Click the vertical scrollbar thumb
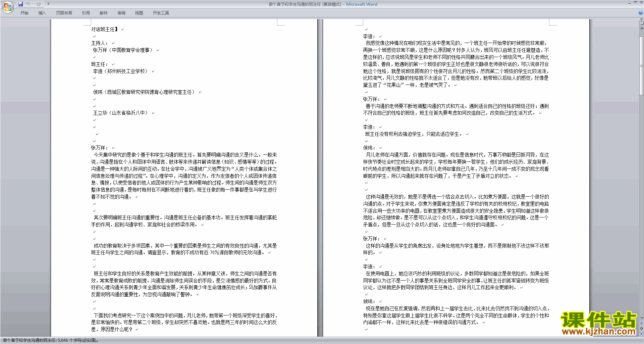Viewport: 644px width, 344px height. point(642,66)
